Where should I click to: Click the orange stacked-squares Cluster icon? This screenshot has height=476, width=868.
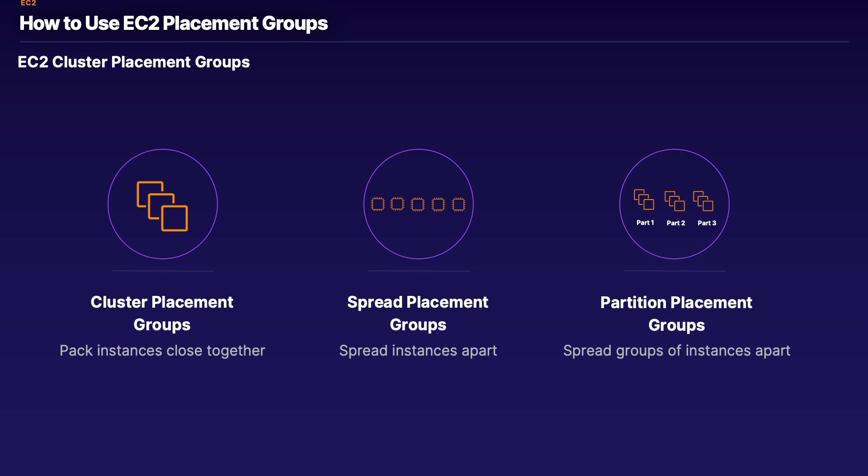(162, 206)
